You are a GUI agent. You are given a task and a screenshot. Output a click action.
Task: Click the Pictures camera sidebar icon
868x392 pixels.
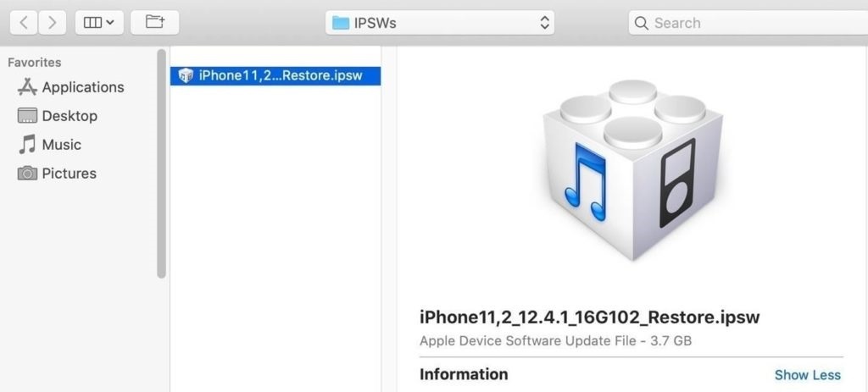27,174
